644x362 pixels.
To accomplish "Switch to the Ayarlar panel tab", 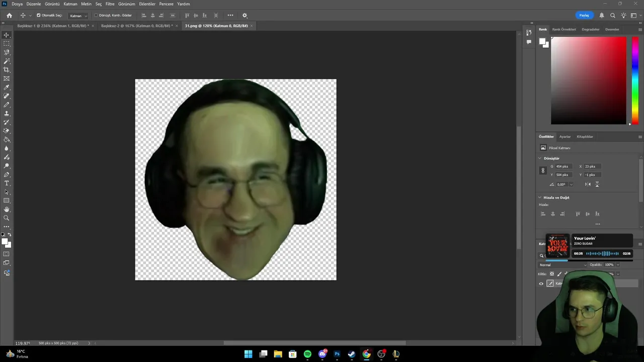I will tap(565, 137).
